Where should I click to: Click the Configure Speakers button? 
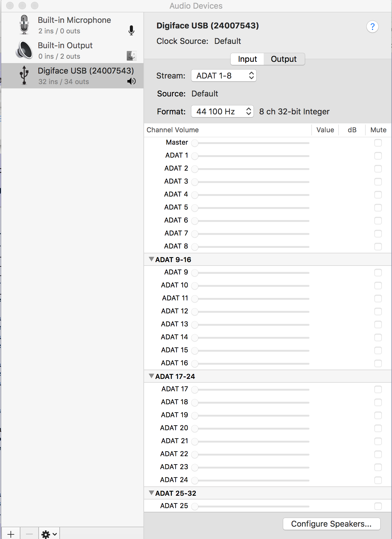[x=331, y=524]
